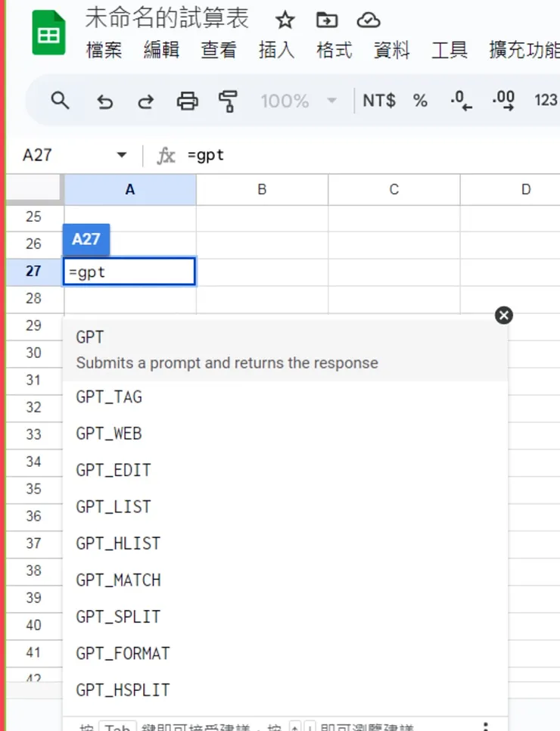
Task: Select row 27 header
Action: pos(33,271)
